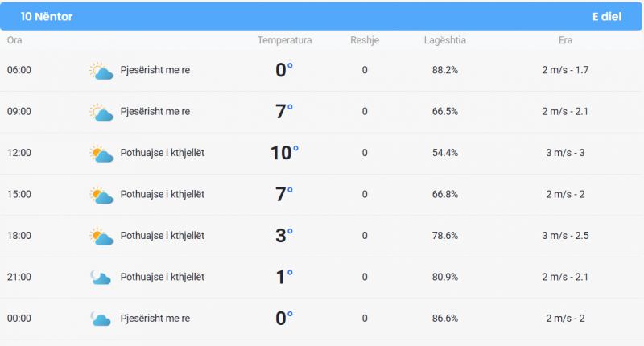Click the 10 Nëntor date header
The height and width of the screenshot is (346, 644).
click(x=47, y=16)
